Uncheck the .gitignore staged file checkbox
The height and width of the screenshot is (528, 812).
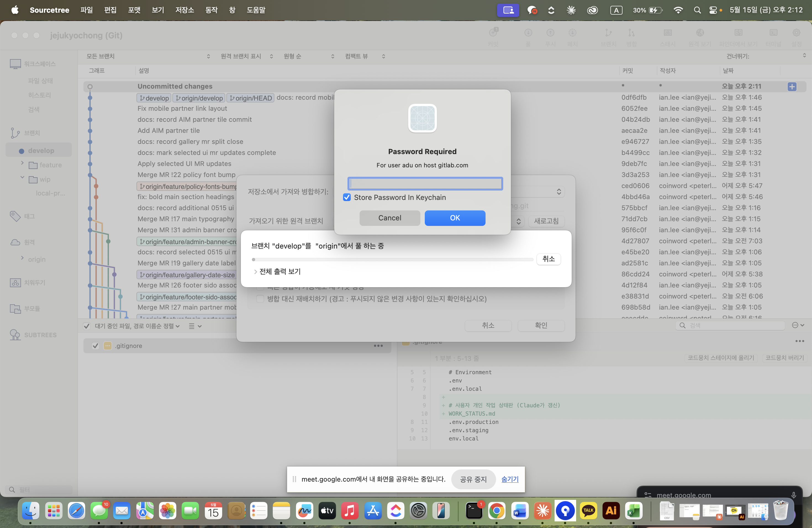(96, 346)
